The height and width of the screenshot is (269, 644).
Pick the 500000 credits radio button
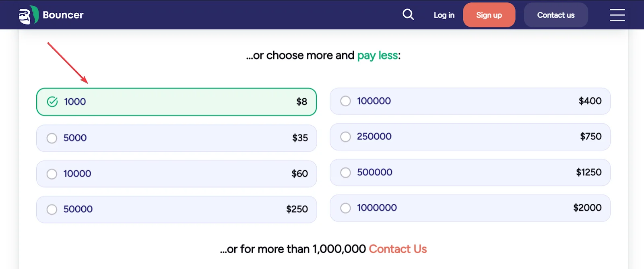tap(345, 172)
